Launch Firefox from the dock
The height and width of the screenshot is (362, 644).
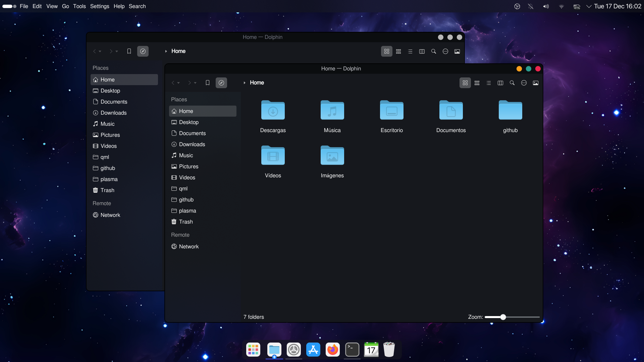coord(332,350)
